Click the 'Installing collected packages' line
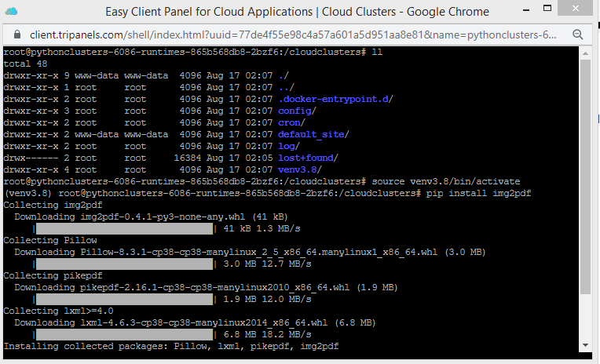Viewport: 600px width, 364px height. pos(171,346)
